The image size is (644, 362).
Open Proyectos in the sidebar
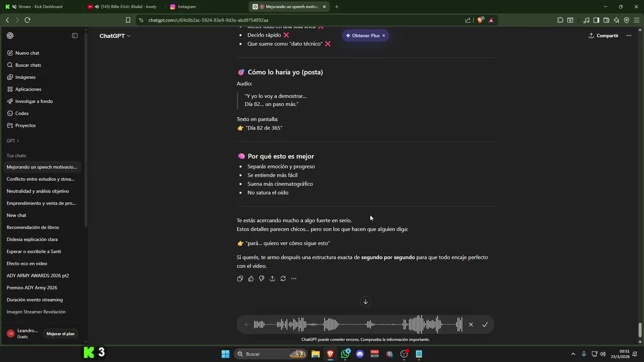(x=42, y=125)
